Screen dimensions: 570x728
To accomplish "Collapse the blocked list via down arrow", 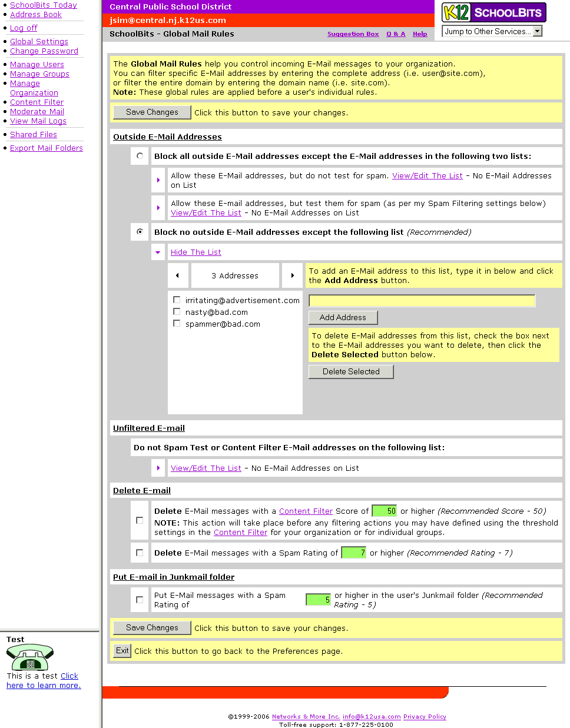I will click(x=158, y=252).
